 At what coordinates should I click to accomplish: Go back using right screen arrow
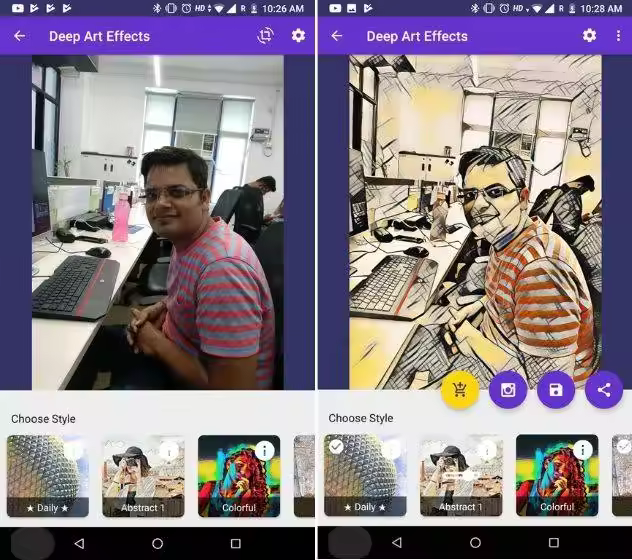[x=337, y=36]
